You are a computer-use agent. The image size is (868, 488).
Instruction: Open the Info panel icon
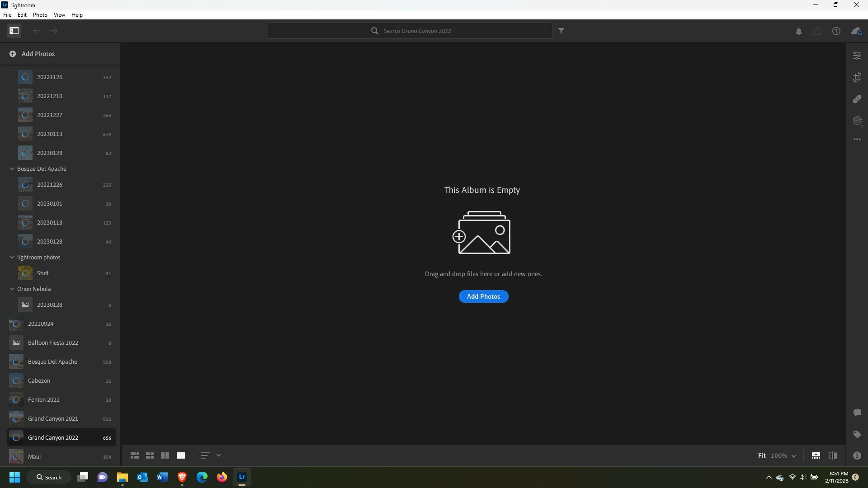click(857, 455)
